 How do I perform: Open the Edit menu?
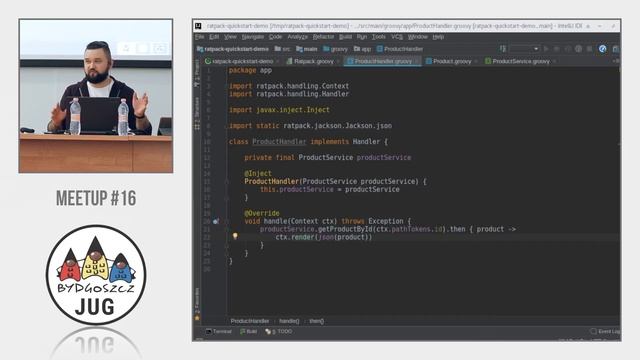coord(214,37)
